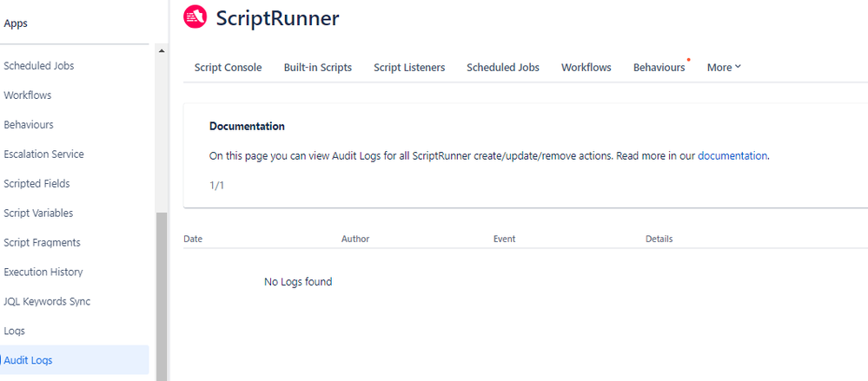Image resolution: width=868 pixels, height=381 pixels.
Task: Click the sidebar scroll up arrow
Action: point(162,51)
